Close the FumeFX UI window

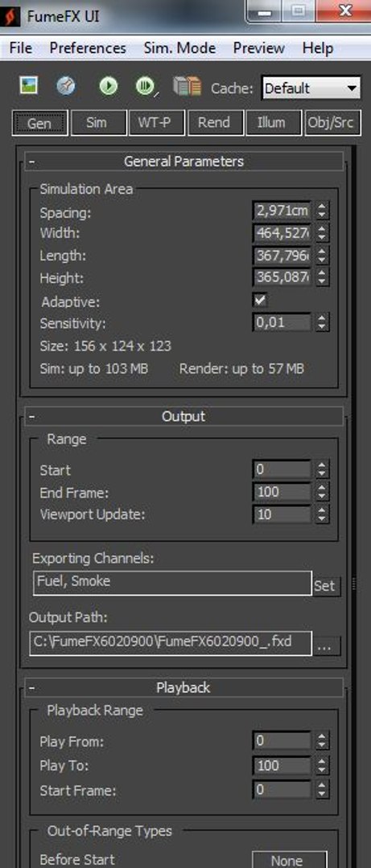click(x=345, y=11)
